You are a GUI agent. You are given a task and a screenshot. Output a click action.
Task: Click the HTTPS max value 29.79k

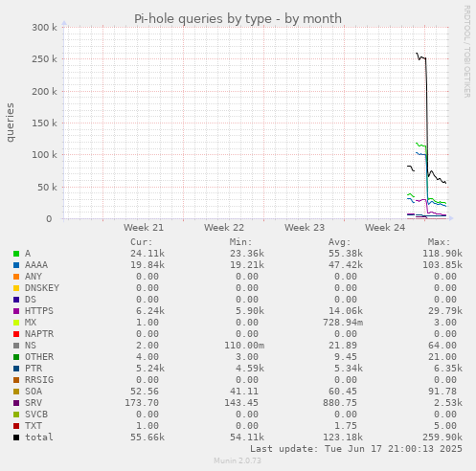(x=445, y=311)
